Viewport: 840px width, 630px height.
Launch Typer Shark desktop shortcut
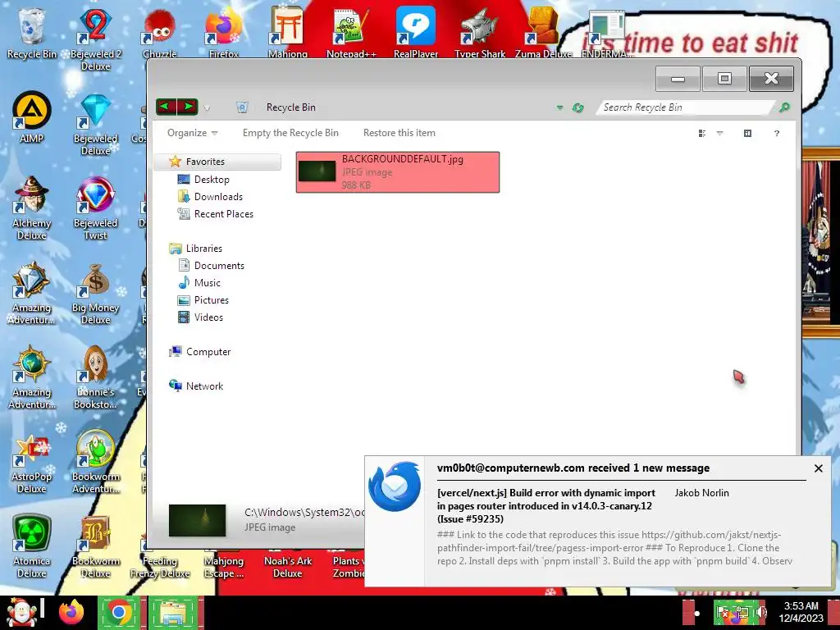(x=479, y=32)
